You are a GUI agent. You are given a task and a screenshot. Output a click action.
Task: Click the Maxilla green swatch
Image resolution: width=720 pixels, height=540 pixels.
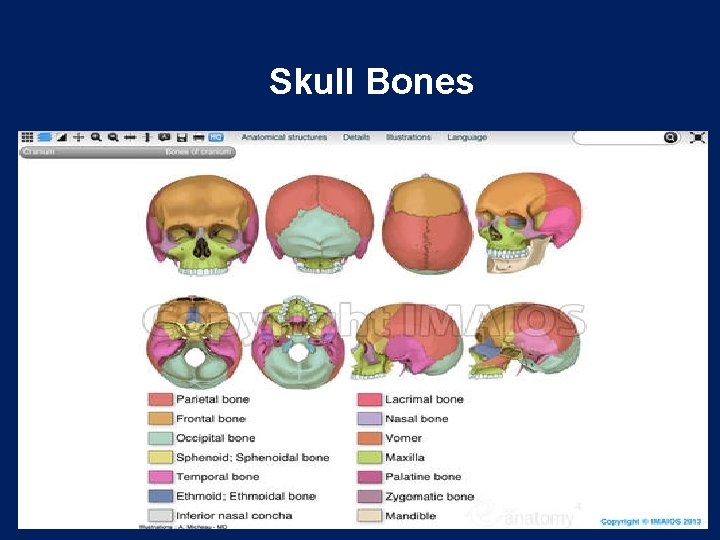[370, 457]
